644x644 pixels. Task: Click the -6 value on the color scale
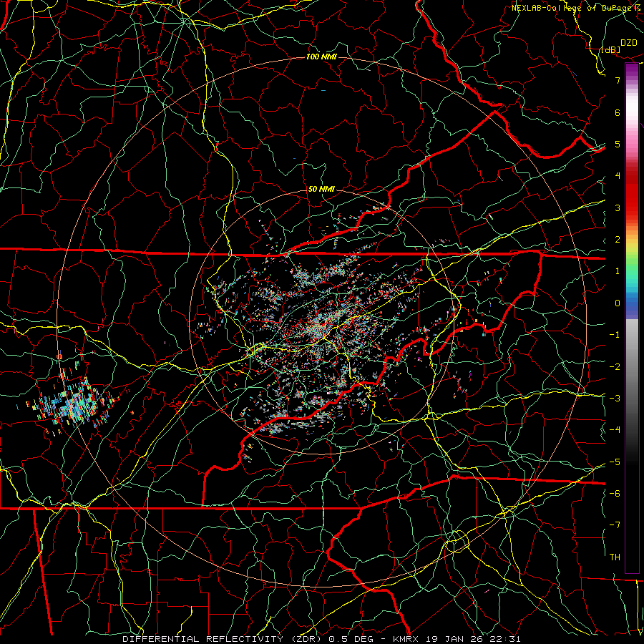(x=615, y=493)
